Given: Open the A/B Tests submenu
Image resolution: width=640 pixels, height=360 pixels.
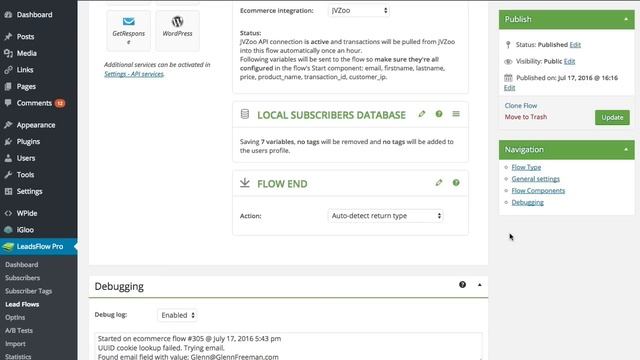Looking at the screenshot, I should tap(19, 331).
